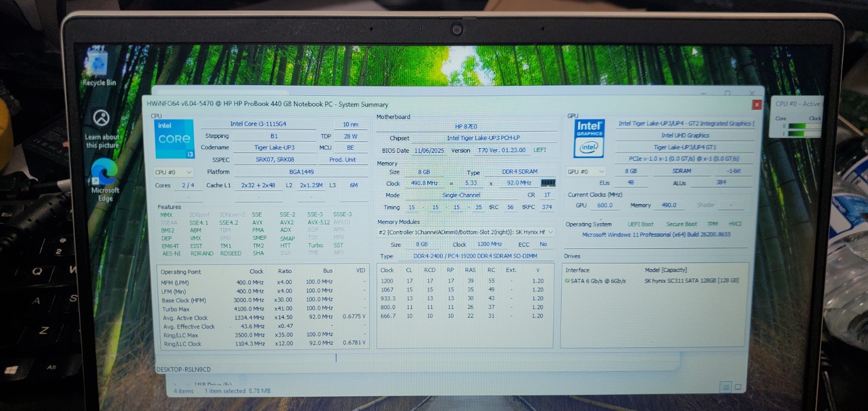Click the RDSEED feature label
This screenshot has height=411, width=868.
click(x=231, y=254)
